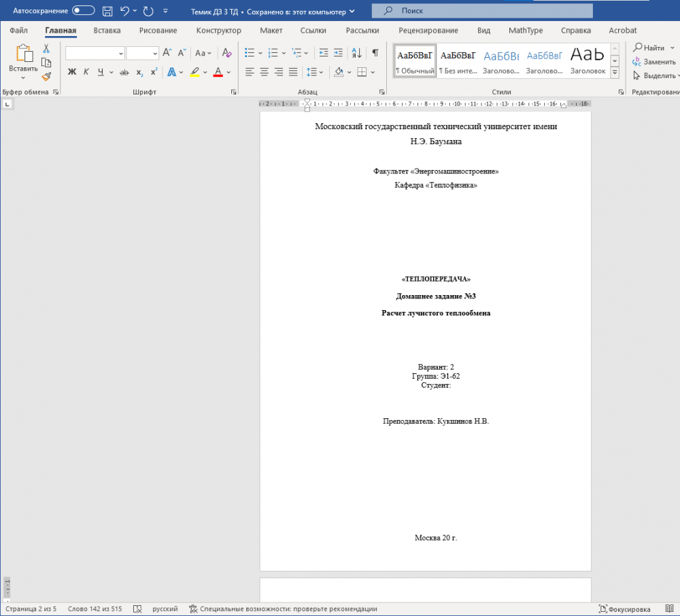Apply superscript formatting
The height and width of the screenshot is (616, 680).
tap(154, 72)
